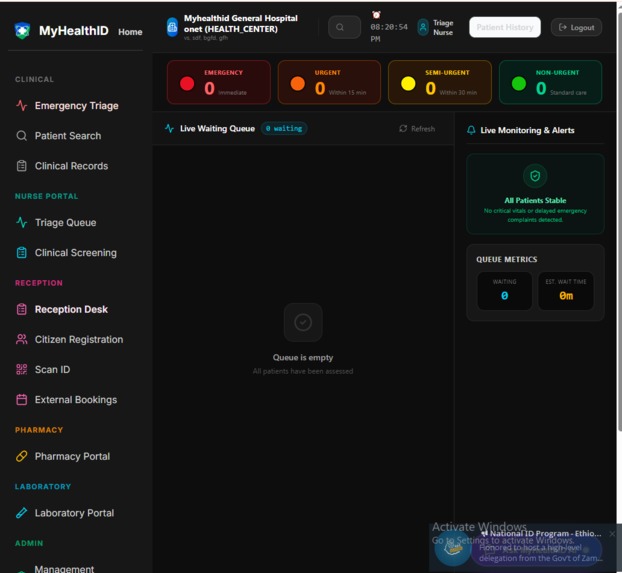Go to Citizen Registration
The width and height of the screenshot is (622, 573).
click(x=79, y=339)
